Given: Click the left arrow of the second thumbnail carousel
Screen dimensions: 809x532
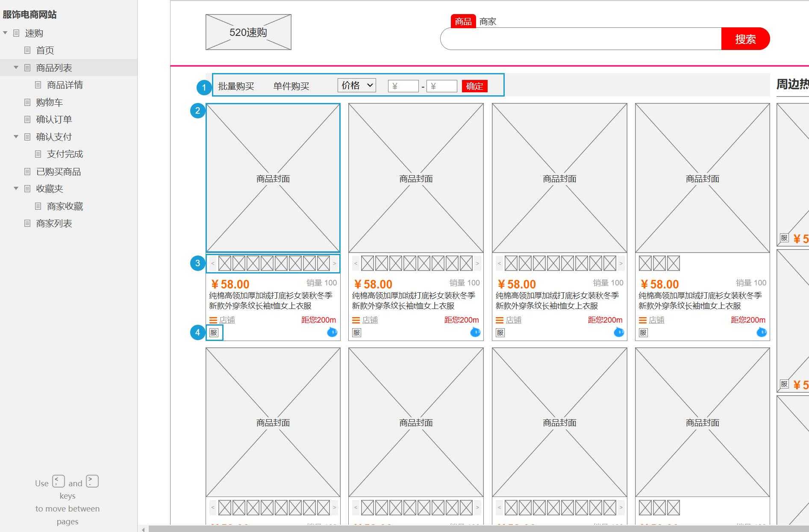Looking at the screenshot, I should coord(355,263).
